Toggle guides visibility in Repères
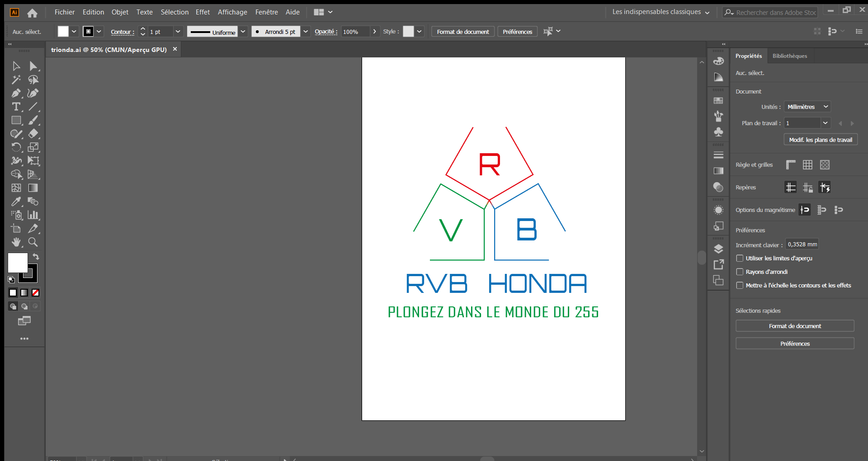Viewport: 868px width, 461px height. pos(791,188)
